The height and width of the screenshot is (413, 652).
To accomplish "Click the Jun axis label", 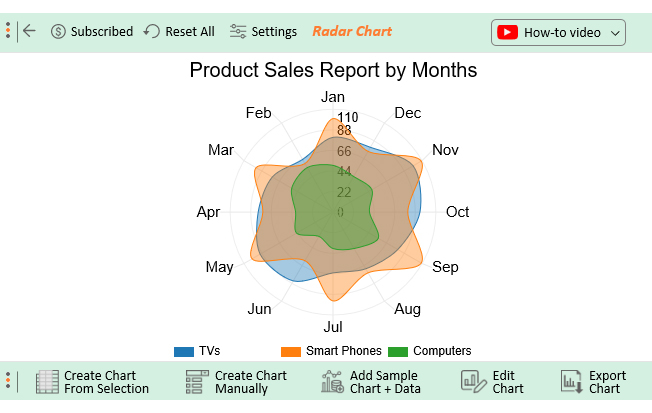I will (x=259, y=309).
